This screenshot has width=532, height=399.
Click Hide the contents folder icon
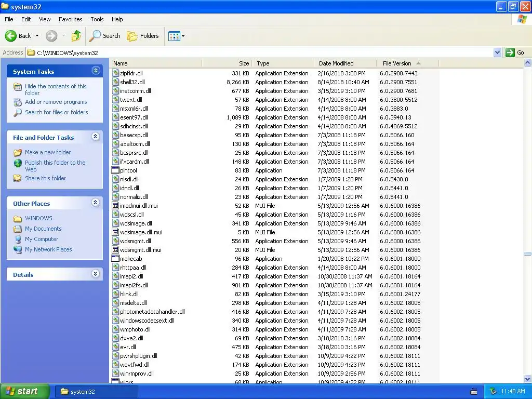pos(18,87)
